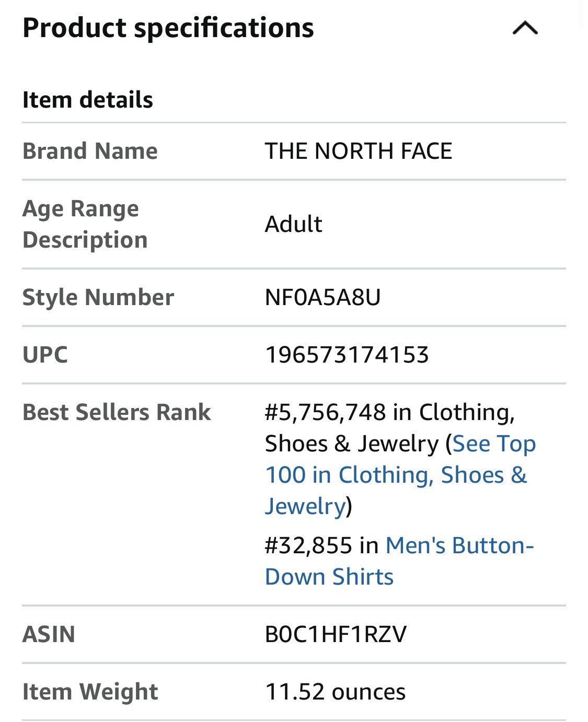Select the #5,756,748 rank text
The image size is (588, 722).
pyautogui.click(x=325, y=412)
